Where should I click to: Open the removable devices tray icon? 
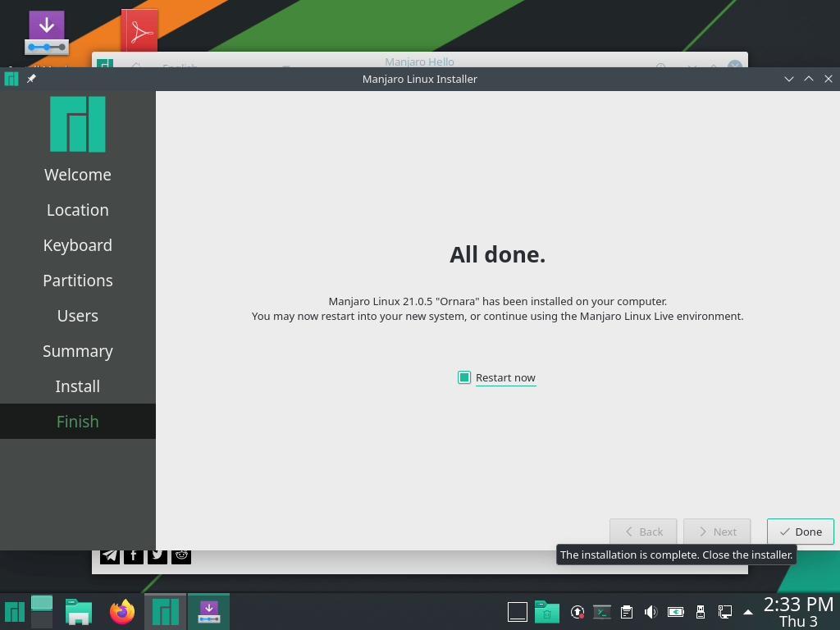coord(701,612)
